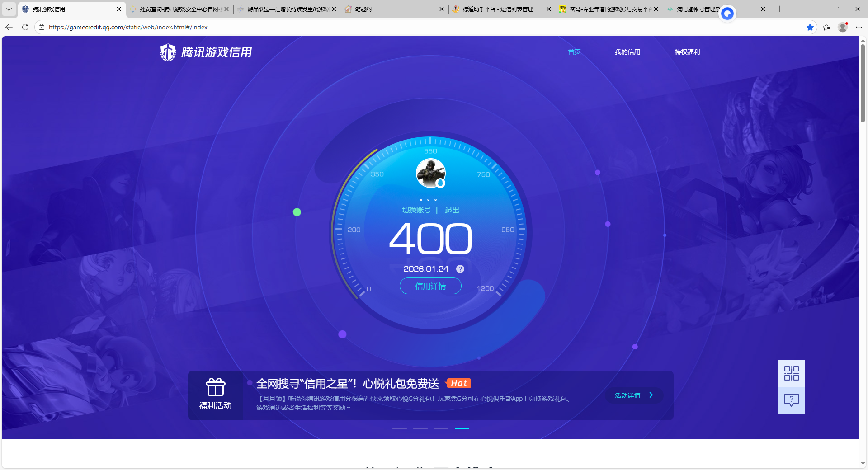
Task: Click the browser profile avatar icon
Action: pos(842,27)
